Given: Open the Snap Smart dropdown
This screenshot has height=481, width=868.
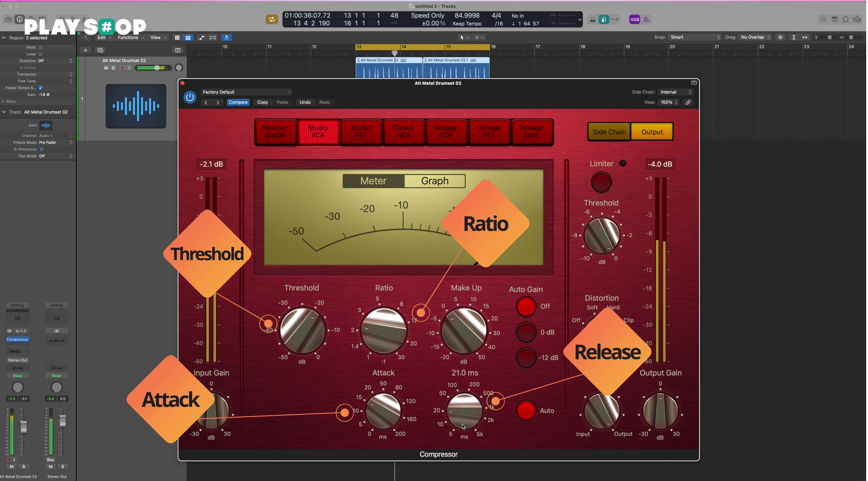Looking at the screenshot, I should 695,38.
